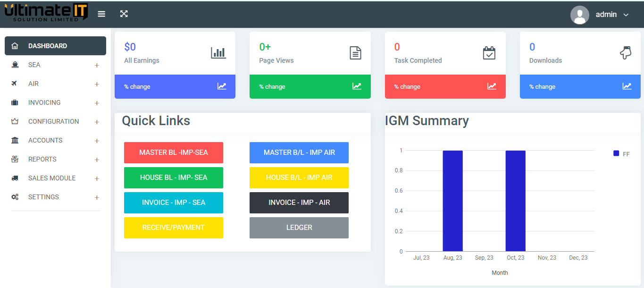Click the hamburger menu icon in header
The width and height of the screenshot is (644, 288).
pyautogui.click(x=101, y=14)
